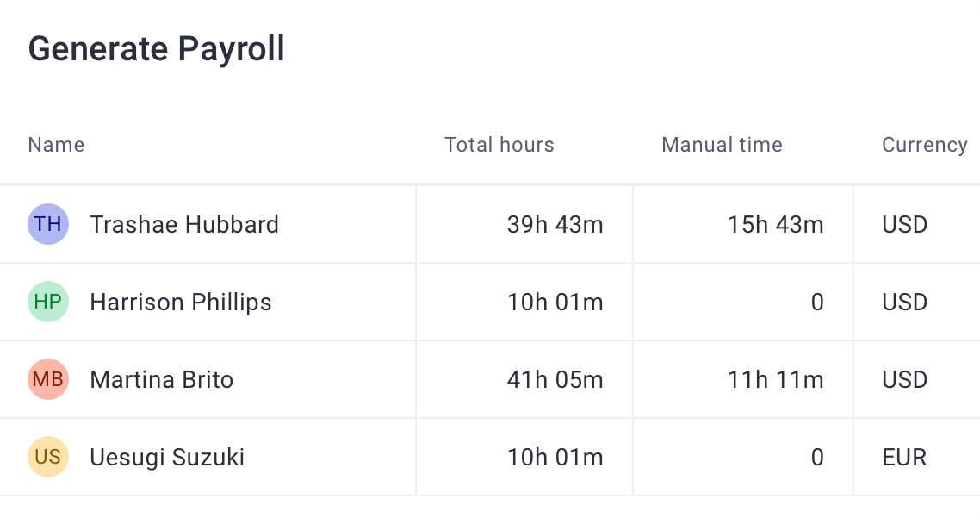This screenshot has height=524, width=980.
Task: Select the Uesugi Suzuki name
Action: (167, 457)
